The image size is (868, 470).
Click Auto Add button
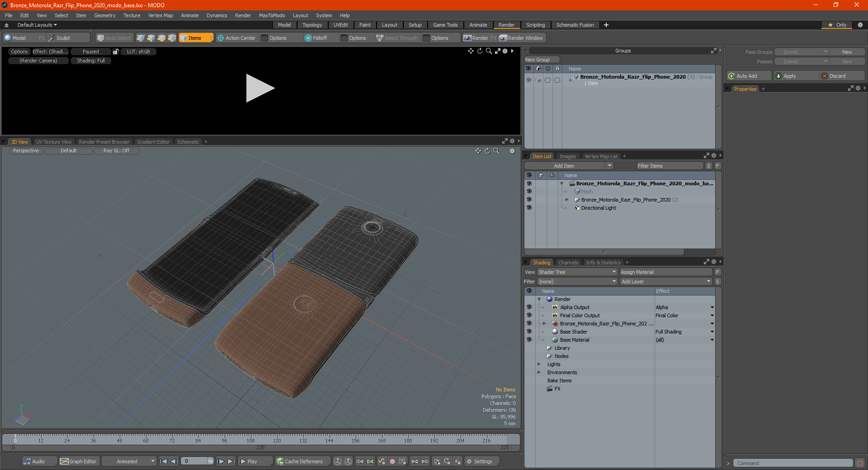pyautogui.click(x=748, y=76)
